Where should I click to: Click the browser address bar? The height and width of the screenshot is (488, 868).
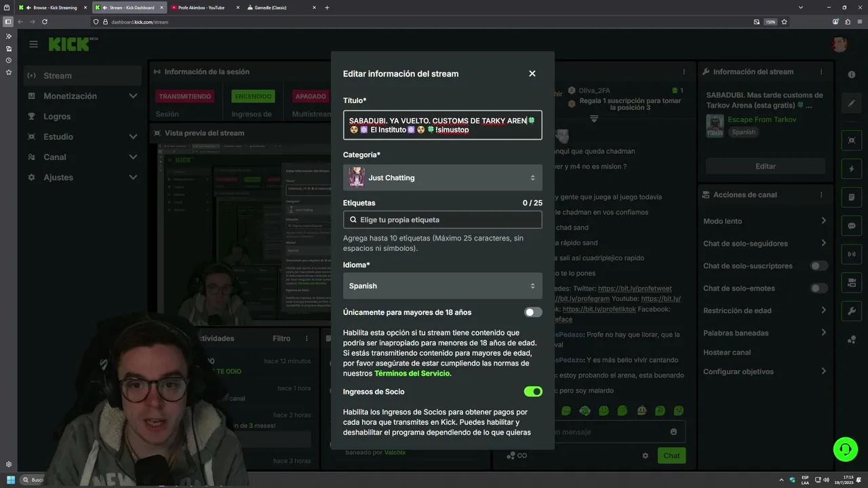pos(420,22)
